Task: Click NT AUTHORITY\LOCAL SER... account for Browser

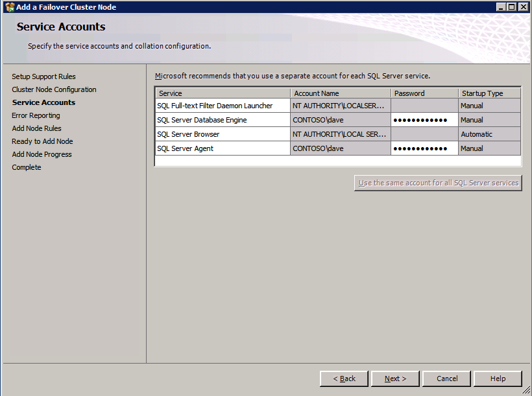Action: point(341,134)
